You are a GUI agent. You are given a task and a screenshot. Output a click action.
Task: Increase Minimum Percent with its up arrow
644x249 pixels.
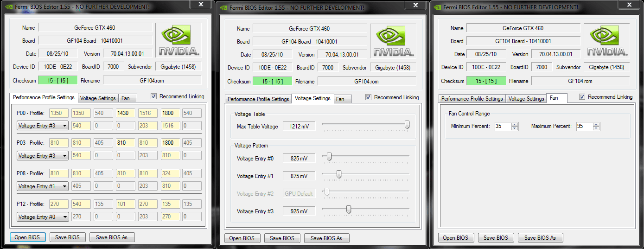tap(515, 124)
